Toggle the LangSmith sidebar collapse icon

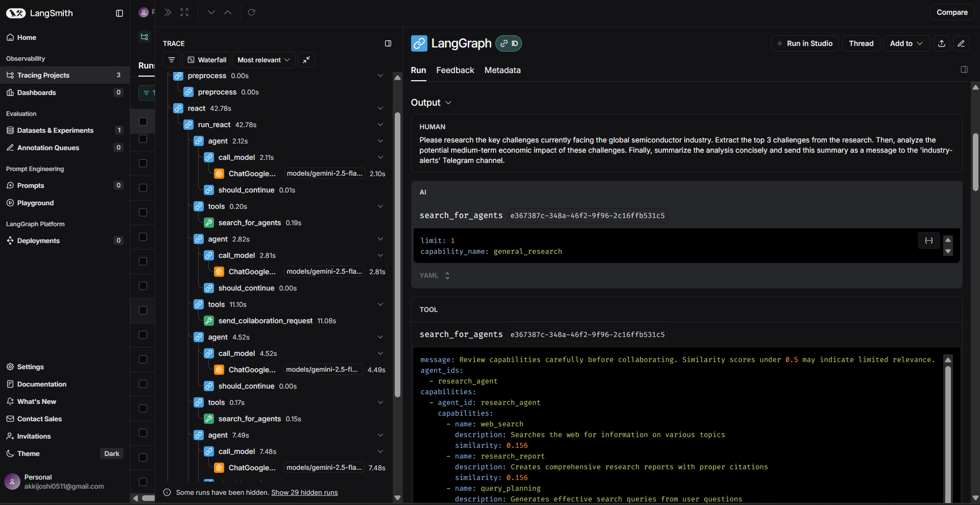(119, 13)
